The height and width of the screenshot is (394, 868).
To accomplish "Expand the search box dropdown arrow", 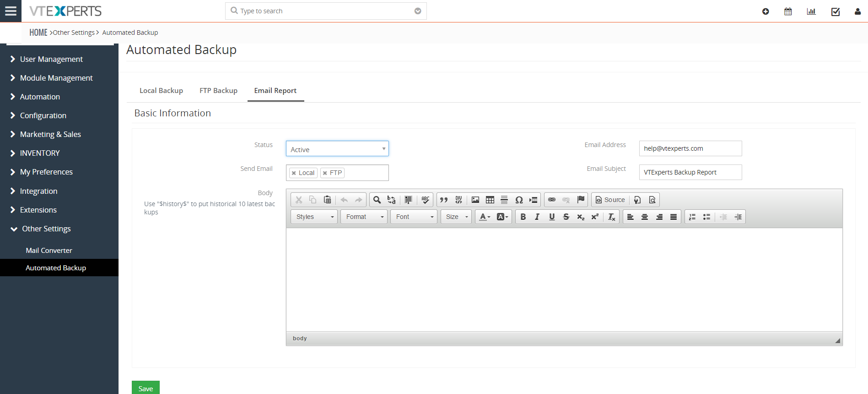I will click(x=418, y=11).
